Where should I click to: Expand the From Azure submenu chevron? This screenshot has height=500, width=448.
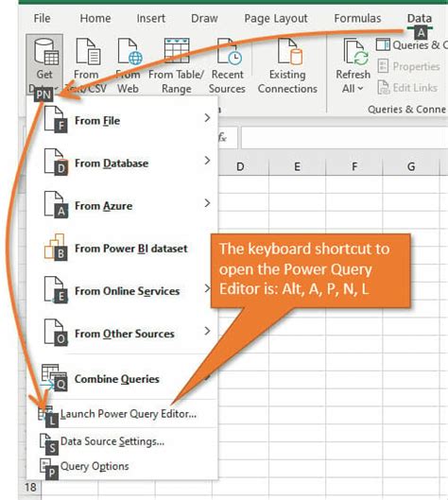(207, 203)
